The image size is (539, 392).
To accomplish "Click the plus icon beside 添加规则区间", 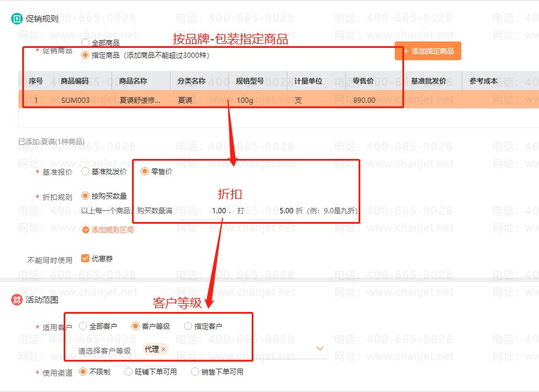I will click(x=86, y=230).
